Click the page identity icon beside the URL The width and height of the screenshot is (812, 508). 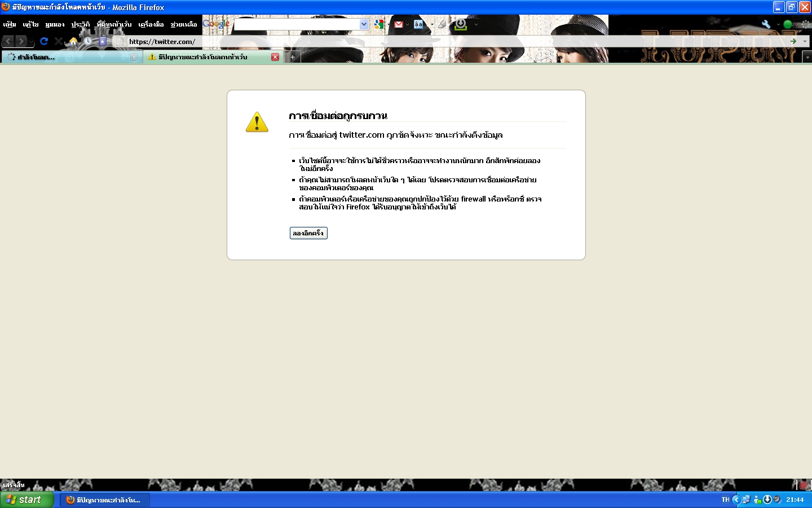pyautogui.click(x=120, y=41)
